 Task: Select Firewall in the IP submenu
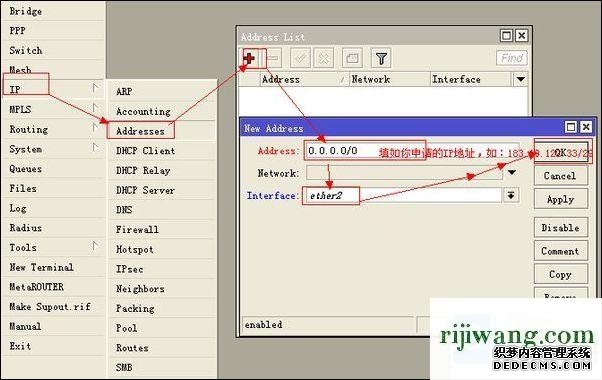pos(162,230)
